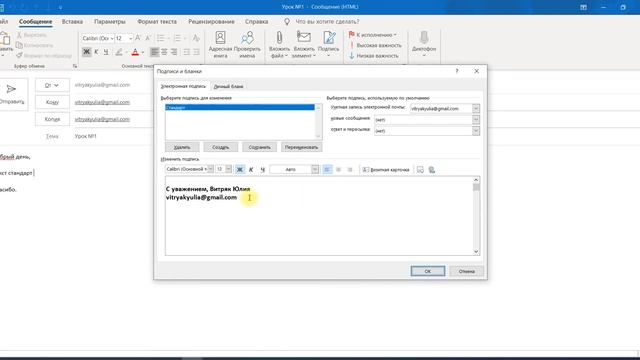Open the Формат текста ribbon tab
This screenshot has height=360, width=640.
[157, 22]
